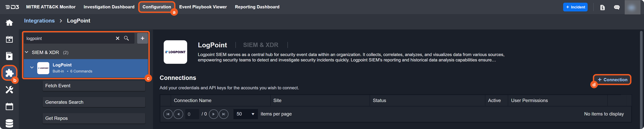The width and height of the screenshot is (644, 129).
Task: Click the home icon in sidebar
Action: [x=9, y=23]
